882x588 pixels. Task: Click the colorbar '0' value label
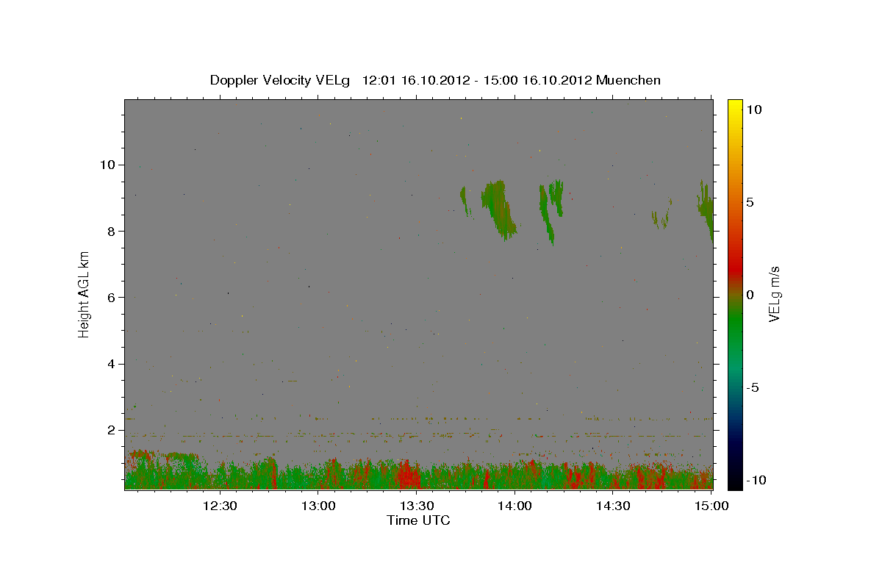750,295
